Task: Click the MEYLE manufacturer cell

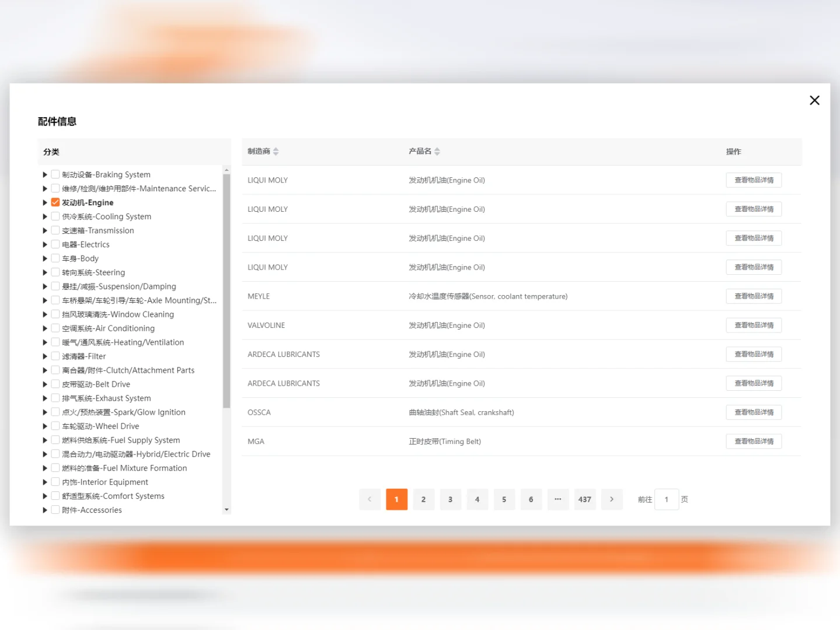Action: 259,296
